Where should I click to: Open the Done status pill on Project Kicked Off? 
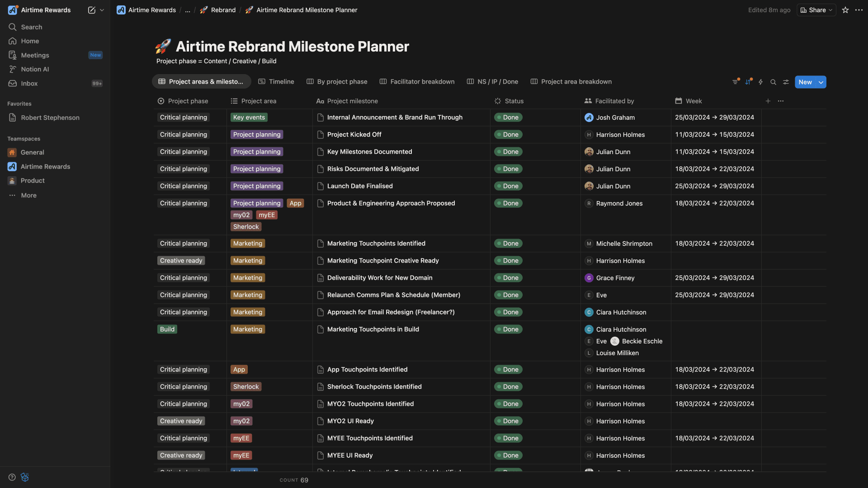[x=508, y=134]
